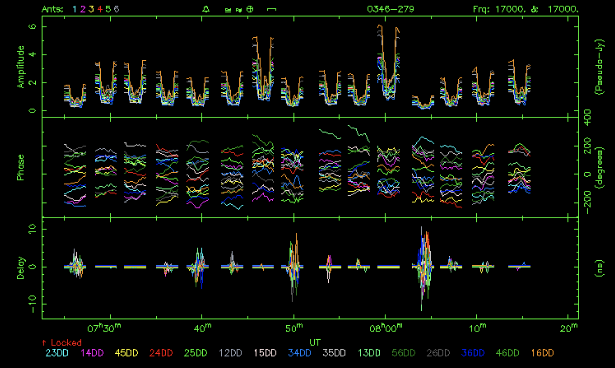Select baseline 46DD in the legend
This screenshot has width=615, height=368.
[507, 353]
